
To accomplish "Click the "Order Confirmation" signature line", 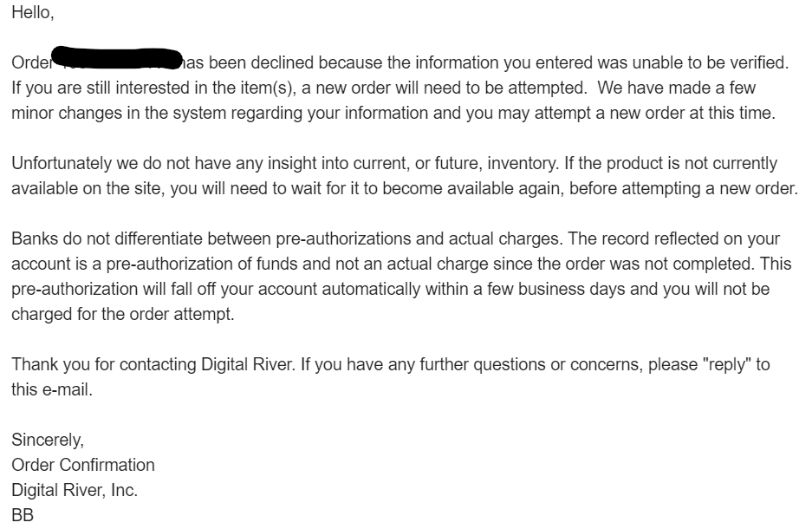I will 83,465.
